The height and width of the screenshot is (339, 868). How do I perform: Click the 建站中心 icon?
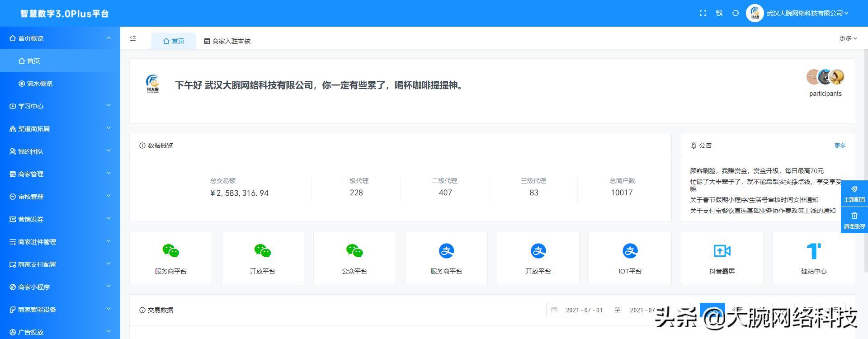tap(814, 251)
